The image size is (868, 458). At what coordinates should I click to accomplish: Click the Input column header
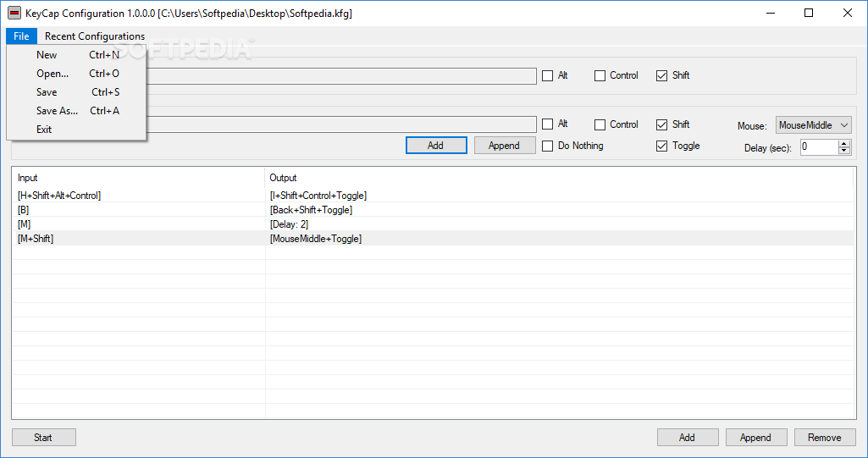pos(138,178)
